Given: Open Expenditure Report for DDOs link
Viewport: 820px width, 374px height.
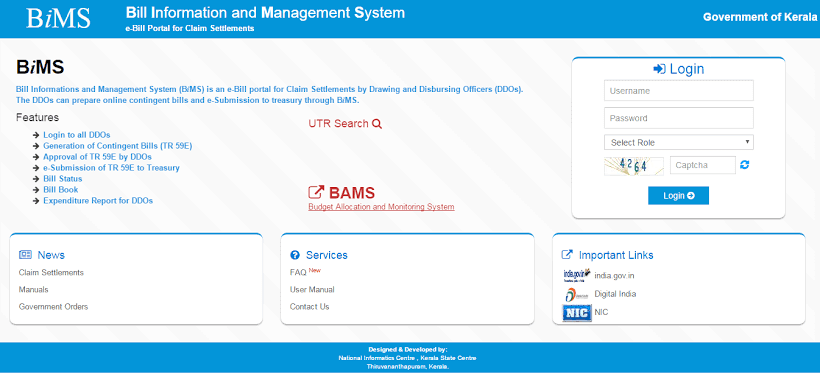Looking at the screenshot, I should 98,200.
